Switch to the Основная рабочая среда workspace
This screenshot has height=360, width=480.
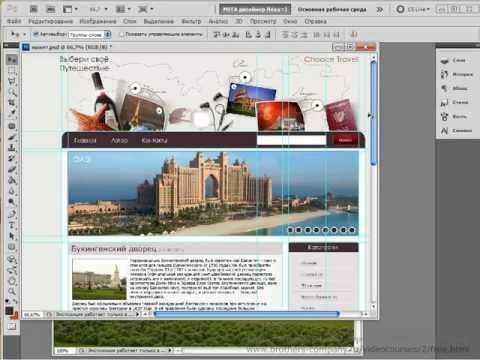pyautogui.click(x=332, y=9)
